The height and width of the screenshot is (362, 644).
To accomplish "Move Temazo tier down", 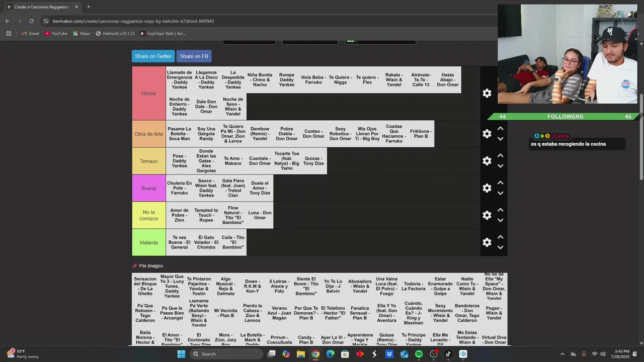I will tap(500, 166).
